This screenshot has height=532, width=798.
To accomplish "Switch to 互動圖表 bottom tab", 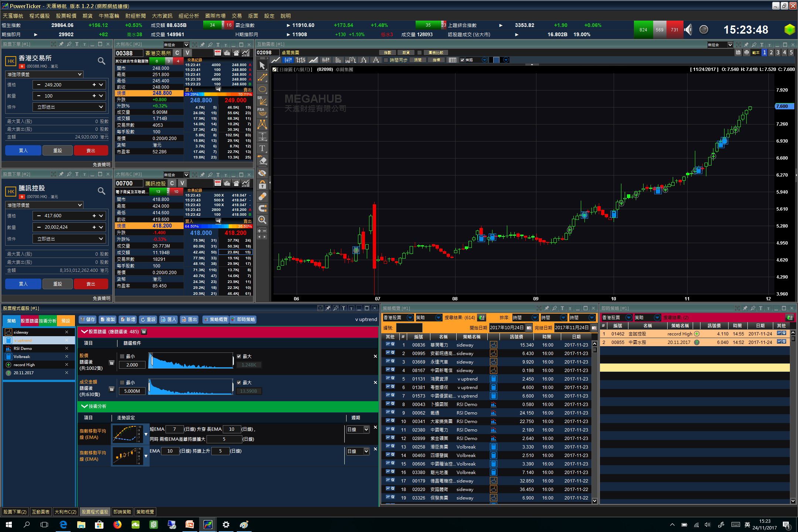I will pos(41,512).
